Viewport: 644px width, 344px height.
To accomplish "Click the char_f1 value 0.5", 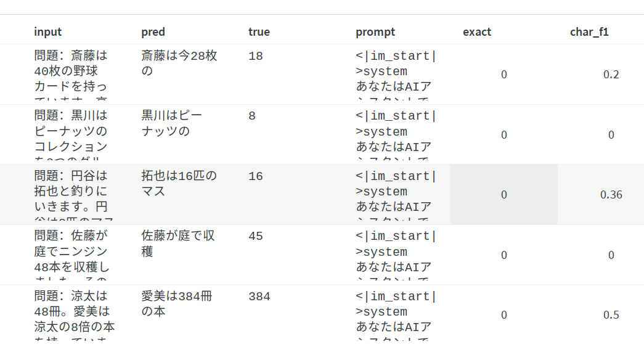I will coord(611,315).
